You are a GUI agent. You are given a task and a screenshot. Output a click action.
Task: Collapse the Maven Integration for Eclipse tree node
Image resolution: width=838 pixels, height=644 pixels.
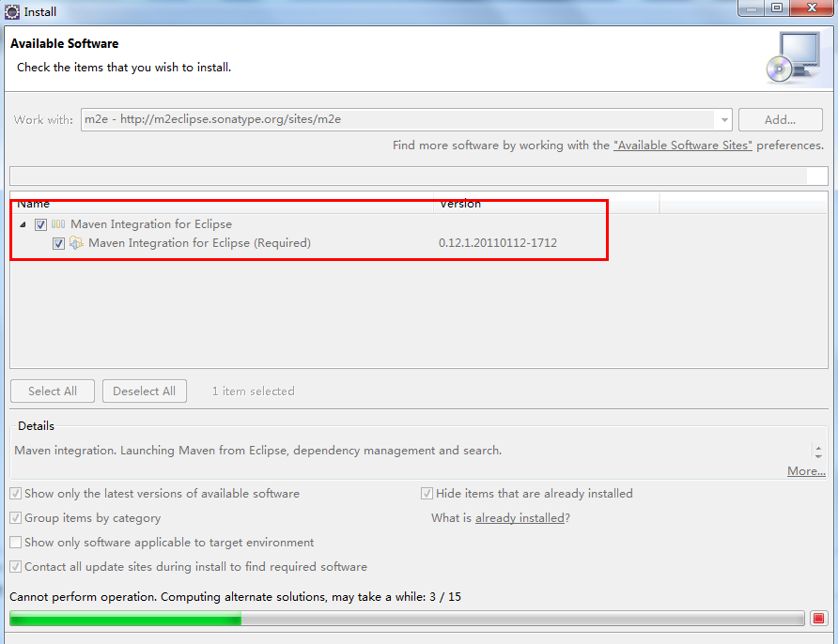click(x=23, y=224)
